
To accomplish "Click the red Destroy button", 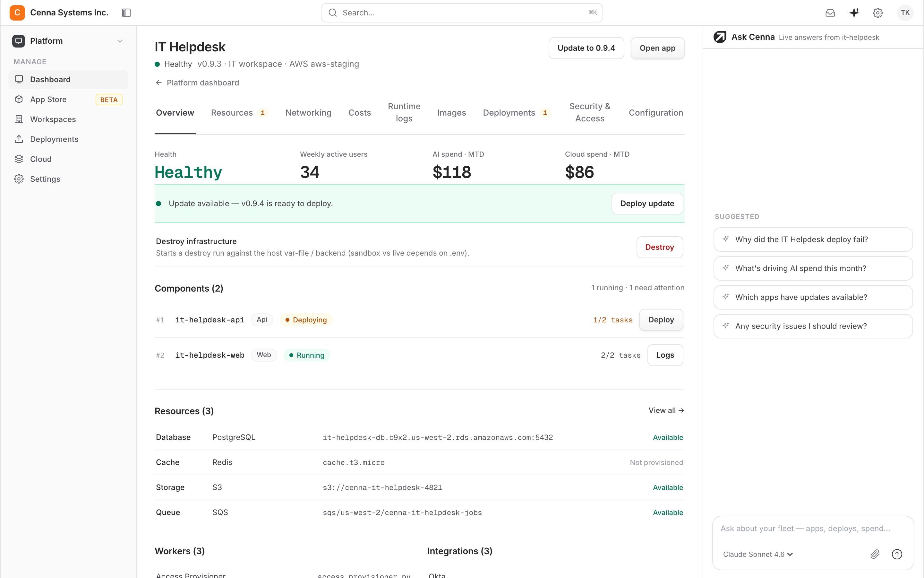I will pyautogui.click(x=659, y=247).
